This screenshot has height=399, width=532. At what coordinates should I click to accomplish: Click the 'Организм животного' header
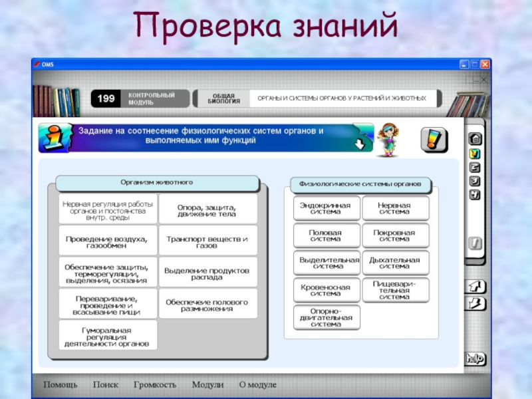coord(157,183)
